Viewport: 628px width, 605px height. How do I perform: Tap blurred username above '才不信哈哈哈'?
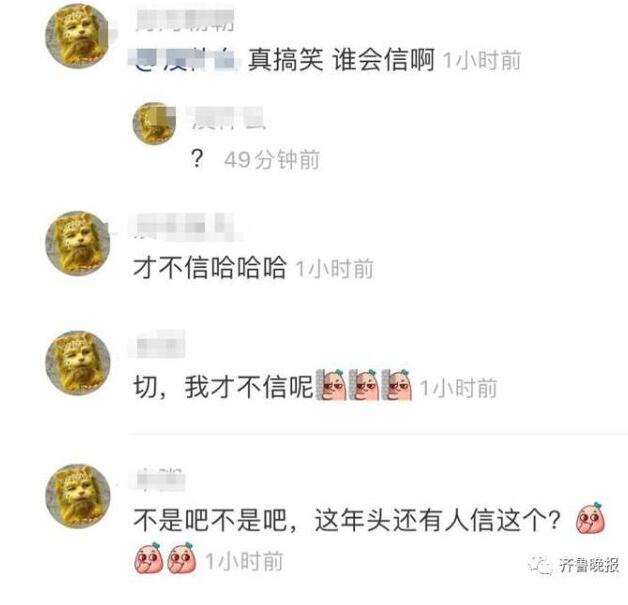coord(185,227)
